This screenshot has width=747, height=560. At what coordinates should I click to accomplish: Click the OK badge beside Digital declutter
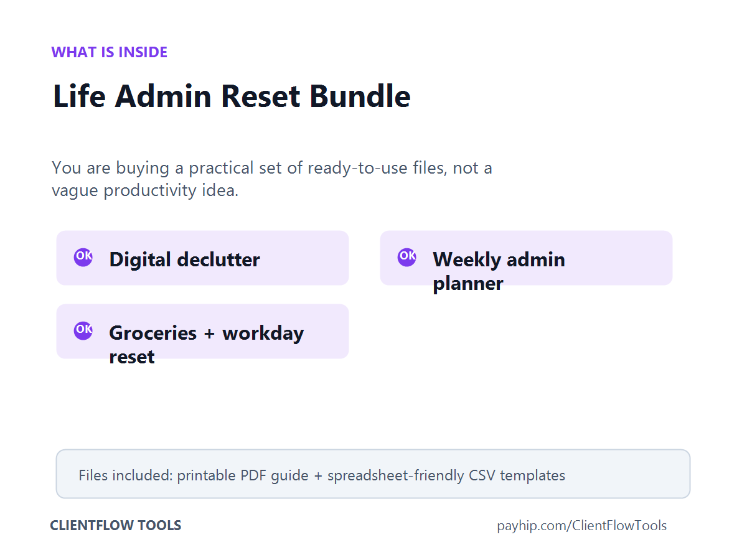(83, 257)
